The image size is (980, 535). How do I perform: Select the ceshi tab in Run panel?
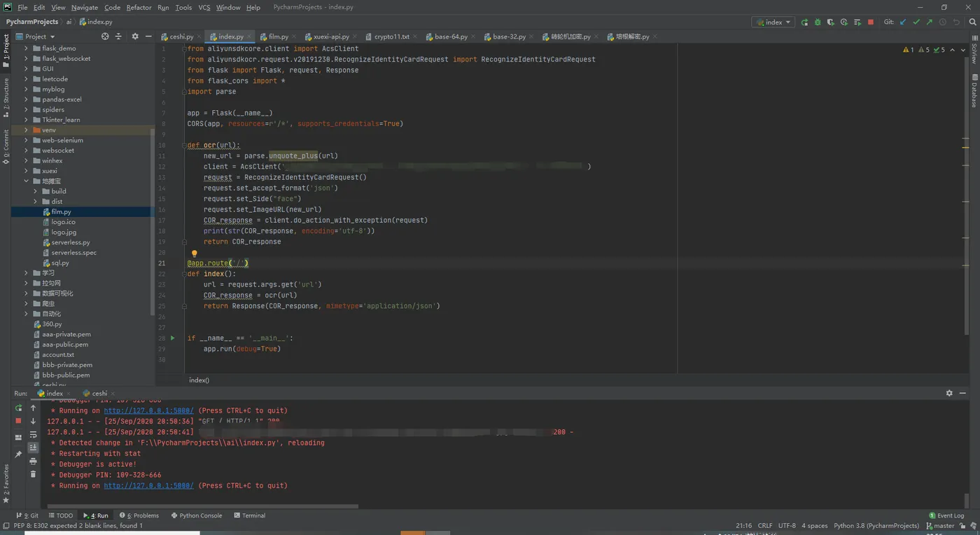tap(99, 394)
